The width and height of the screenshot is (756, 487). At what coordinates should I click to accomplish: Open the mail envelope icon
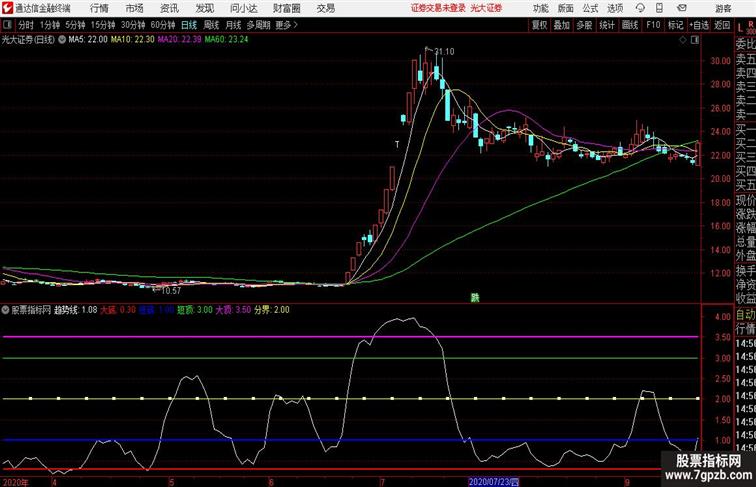pyautogui.click(x=682, y=8)
